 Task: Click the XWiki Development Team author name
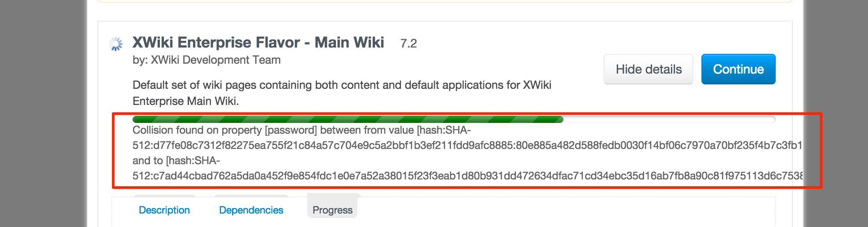(215, 60)
